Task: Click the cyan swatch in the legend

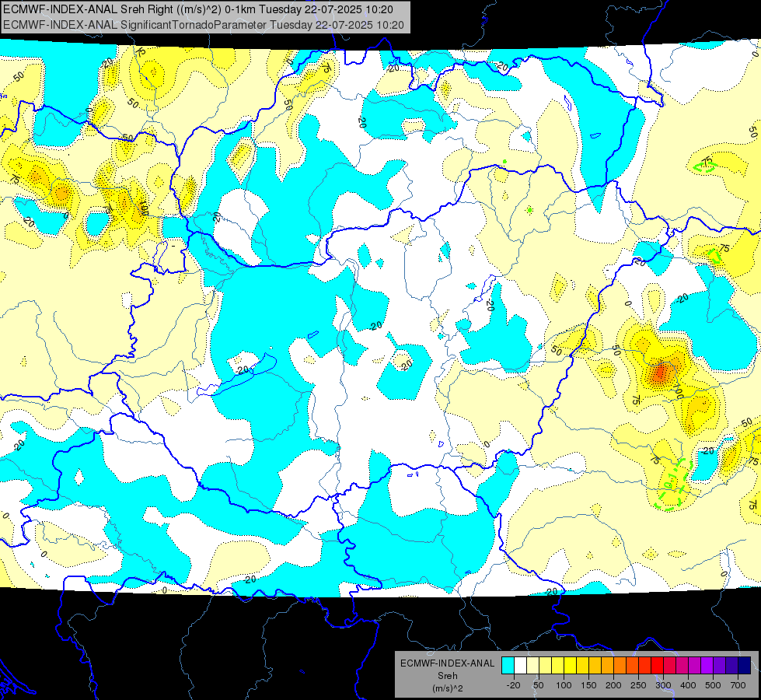Action: (508, 665)
